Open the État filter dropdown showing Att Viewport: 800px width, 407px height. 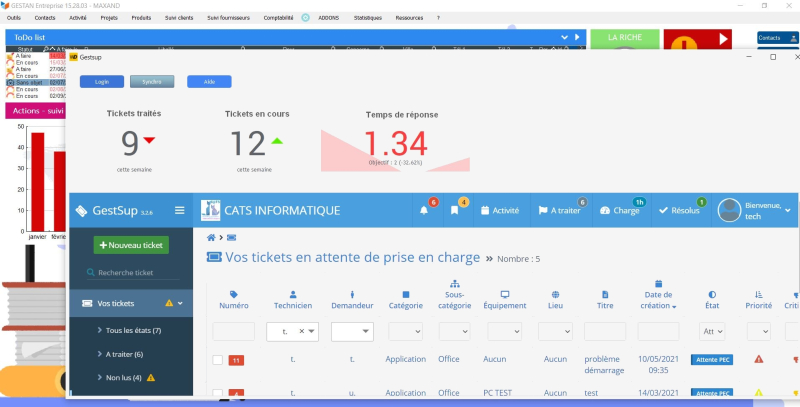point(712,332)
